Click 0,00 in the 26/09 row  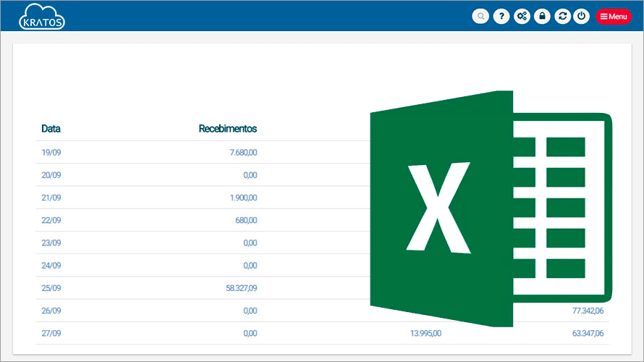point(250,311)
